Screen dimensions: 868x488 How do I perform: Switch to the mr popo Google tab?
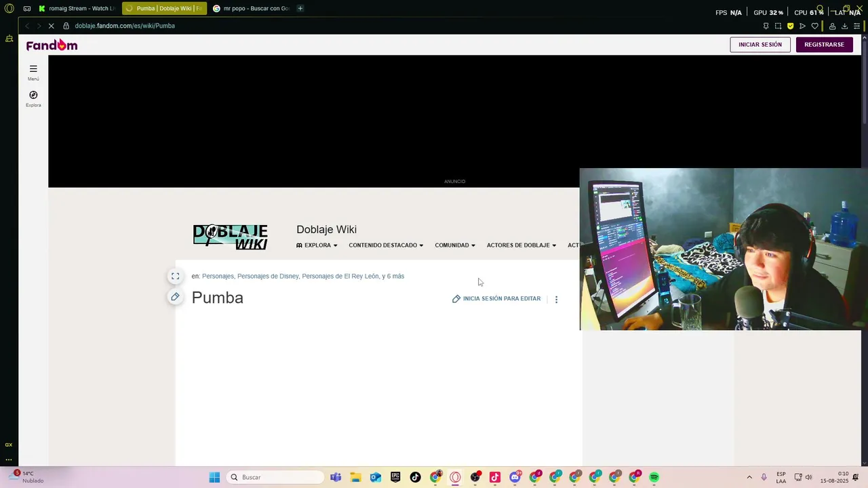point(251,9)
